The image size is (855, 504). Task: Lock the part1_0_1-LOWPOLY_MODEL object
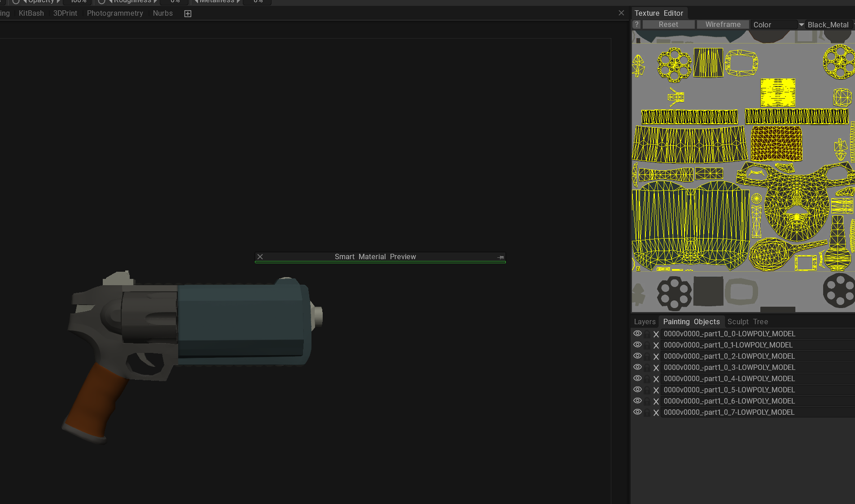click(647, 345)
